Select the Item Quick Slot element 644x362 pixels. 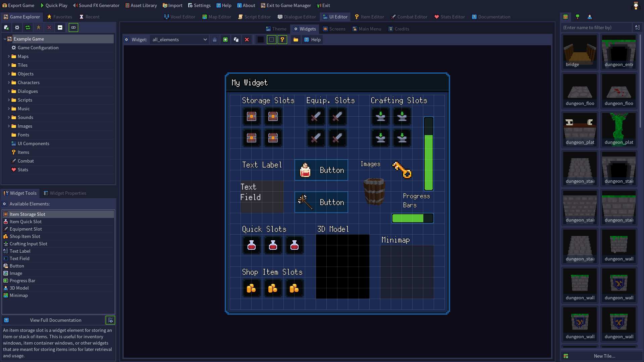(x=58, y=222)
